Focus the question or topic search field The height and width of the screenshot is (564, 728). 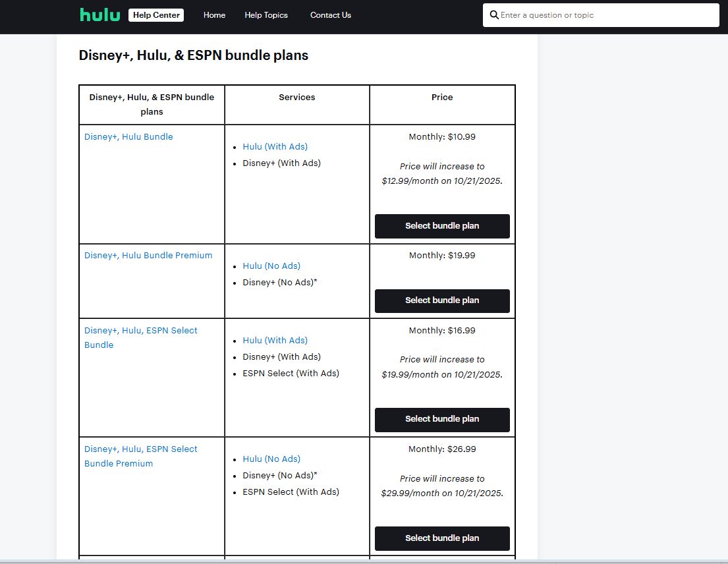pos(601,15)
